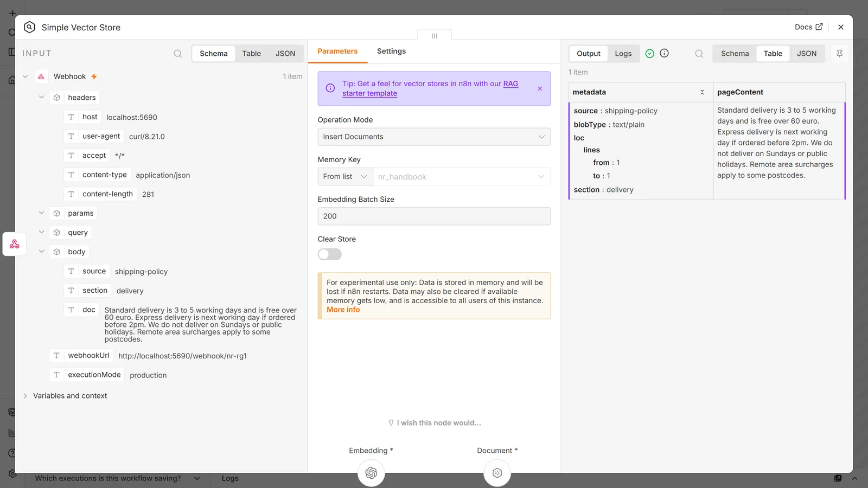This screenshot has width=868, height=488.
Task: Open the Docs link
Action: point(808,27)
